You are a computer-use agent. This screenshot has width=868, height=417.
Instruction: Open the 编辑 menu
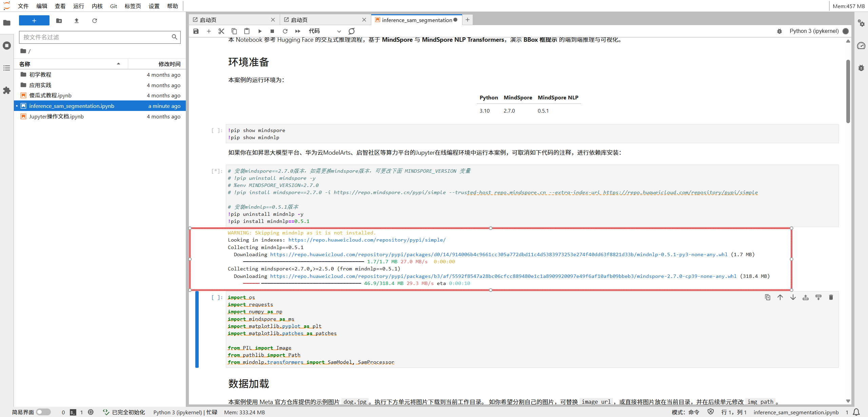click(x=42, y=6)
